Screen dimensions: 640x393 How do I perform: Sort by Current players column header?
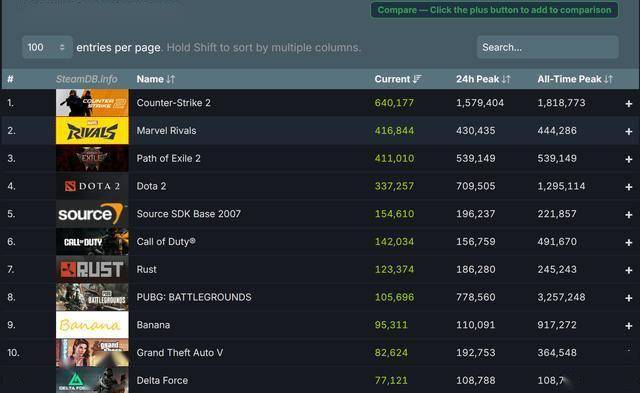(x=398, y=79)
